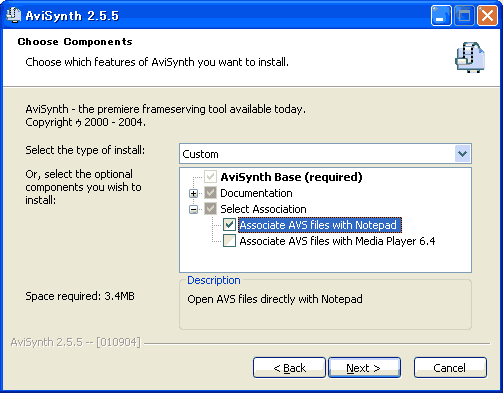Toggle the Documentation checkbox
The image size is (503, 393).
click(210, 193)
